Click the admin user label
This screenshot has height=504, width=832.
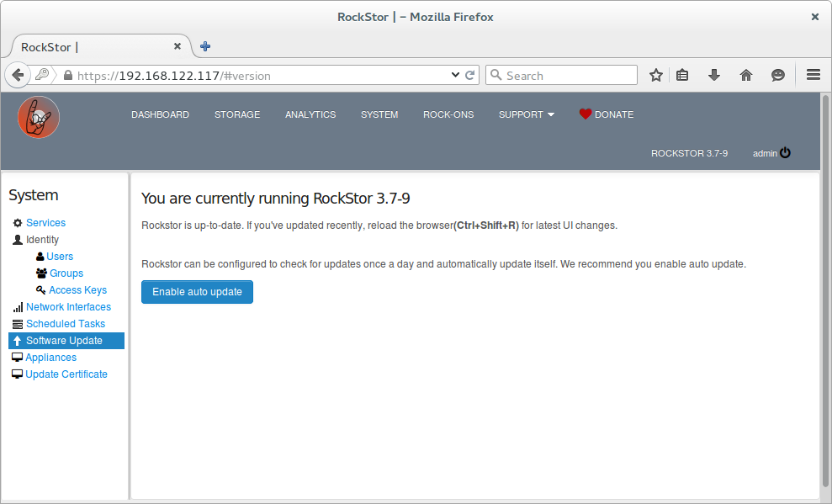[x=765, y=153]
